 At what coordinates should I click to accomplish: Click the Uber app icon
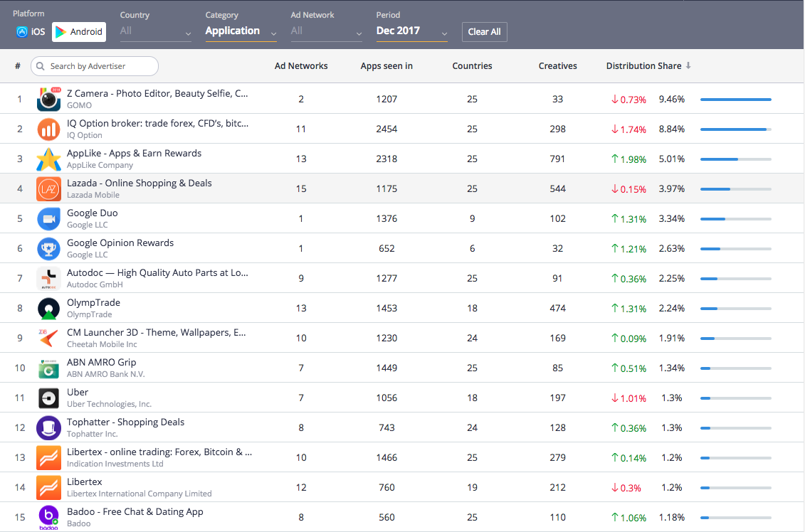tap(49, 398)
